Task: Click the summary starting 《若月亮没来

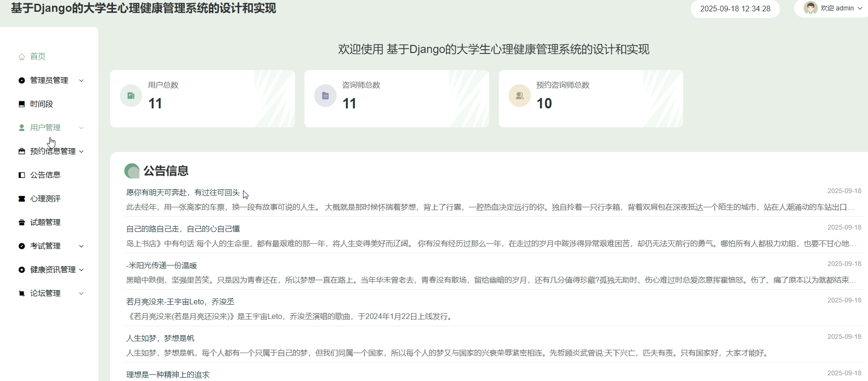Action: [x=290, y=317]
